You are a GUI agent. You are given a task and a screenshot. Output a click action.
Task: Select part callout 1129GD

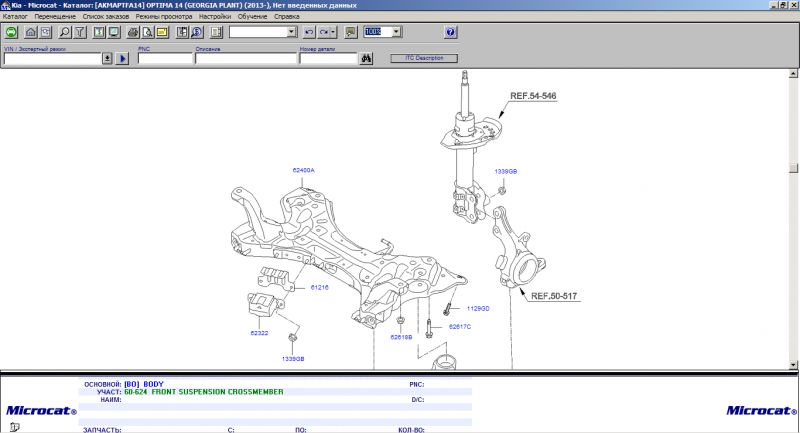pos(478,308)
